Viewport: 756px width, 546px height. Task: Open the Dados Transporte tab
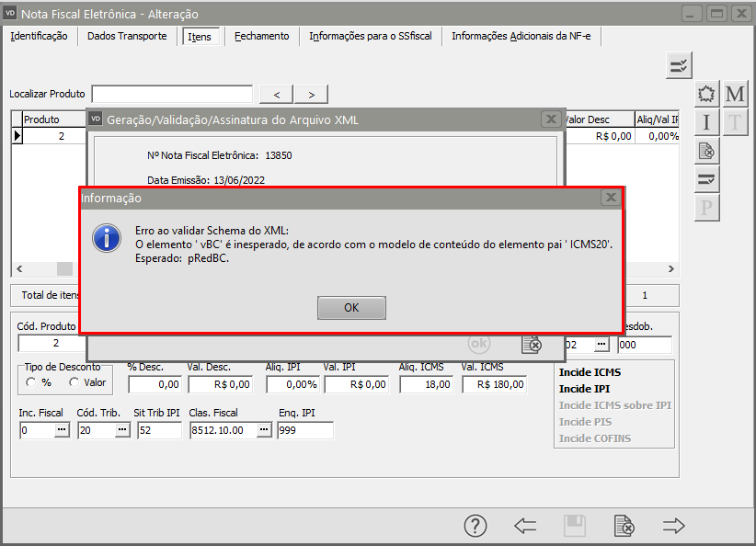(x=127, y=37)
